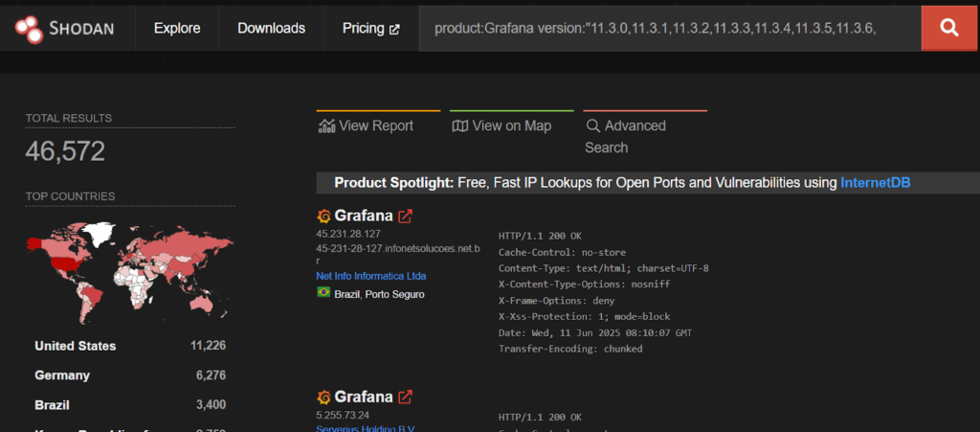Click Germany count 6,276
The height and width of the screenshot is (432, 980).
click(x=211, y=375)
